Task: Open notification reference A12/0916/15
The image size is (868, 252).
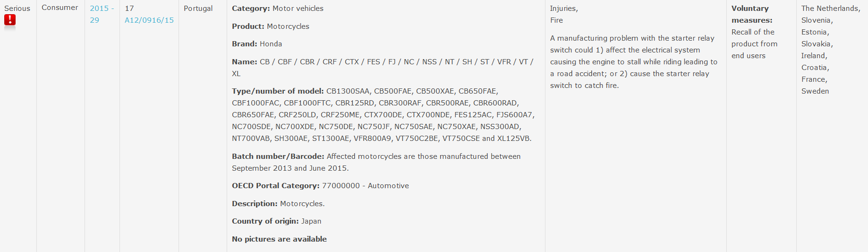Action: tap(149, 20)
